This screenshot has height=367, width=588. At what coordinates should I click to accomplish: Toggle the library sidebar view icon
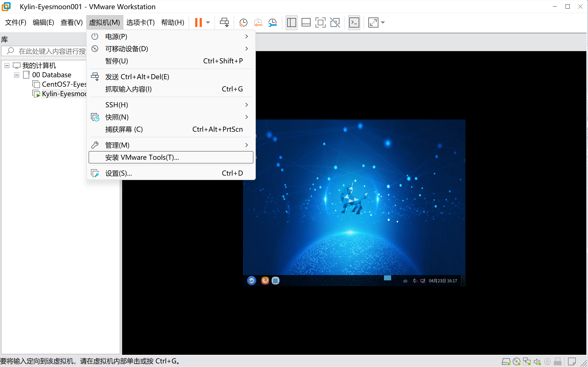click(x=291, y=23)
